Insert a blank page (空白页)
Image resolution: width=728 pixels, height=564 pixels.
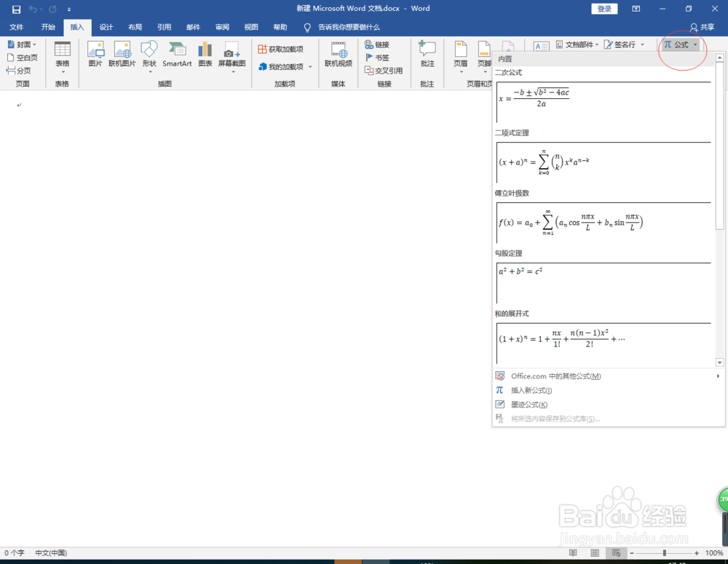(x=23, y=57)
